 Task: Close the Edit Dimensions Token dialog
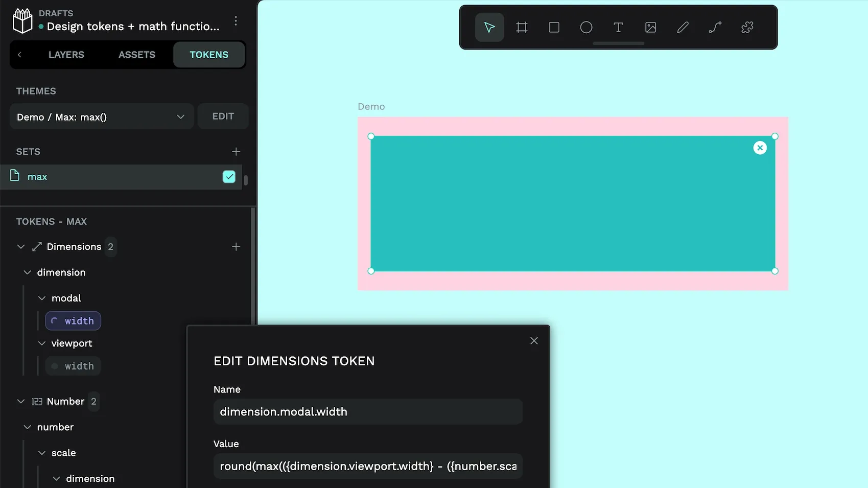(x=534, y=341)
